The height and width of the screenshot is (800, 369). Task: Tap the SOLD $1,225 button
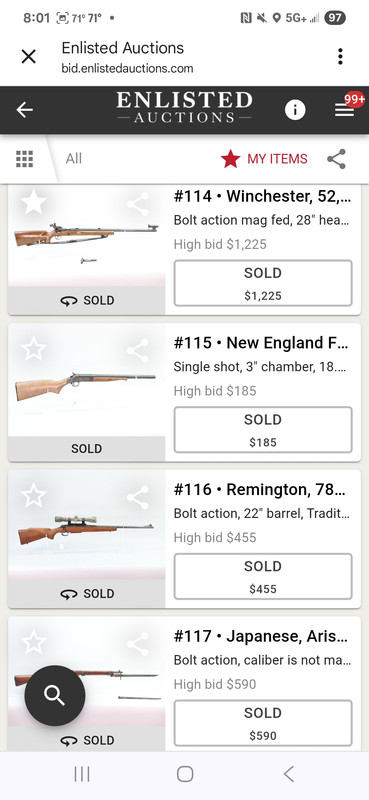tap(263, 283)
